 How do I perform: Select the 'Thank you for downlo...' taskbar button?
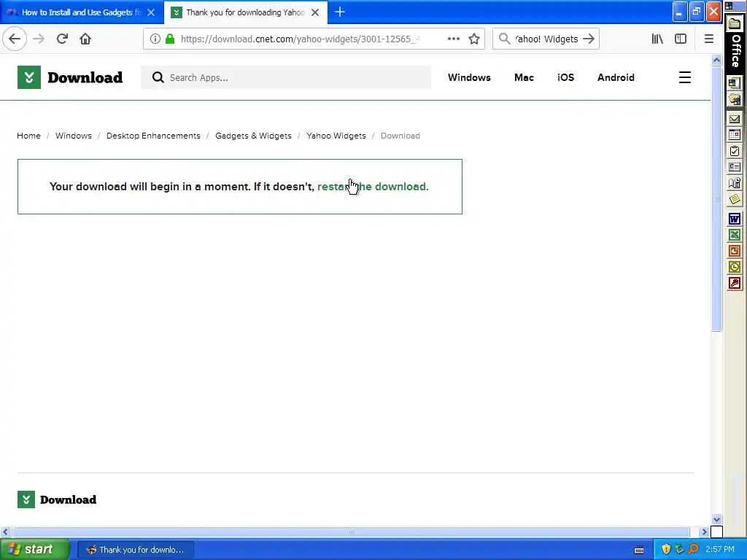tap(135, 550)
